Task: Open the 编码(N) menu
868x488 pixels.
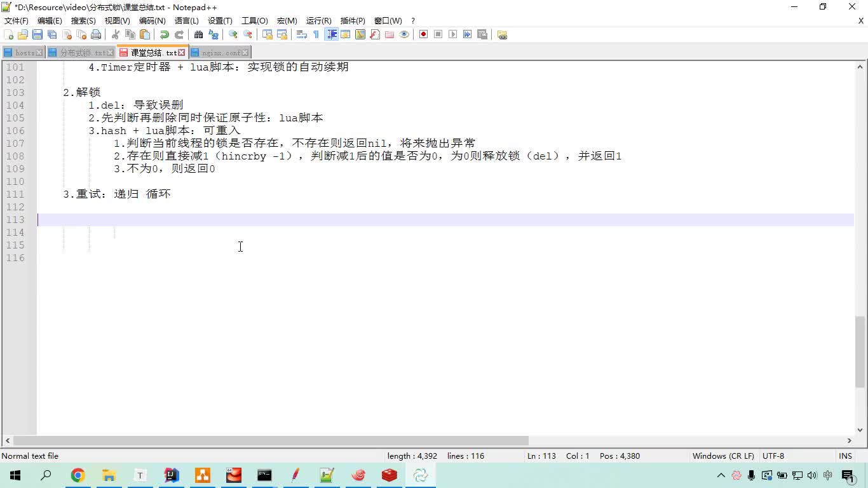Action: [152, 21]
